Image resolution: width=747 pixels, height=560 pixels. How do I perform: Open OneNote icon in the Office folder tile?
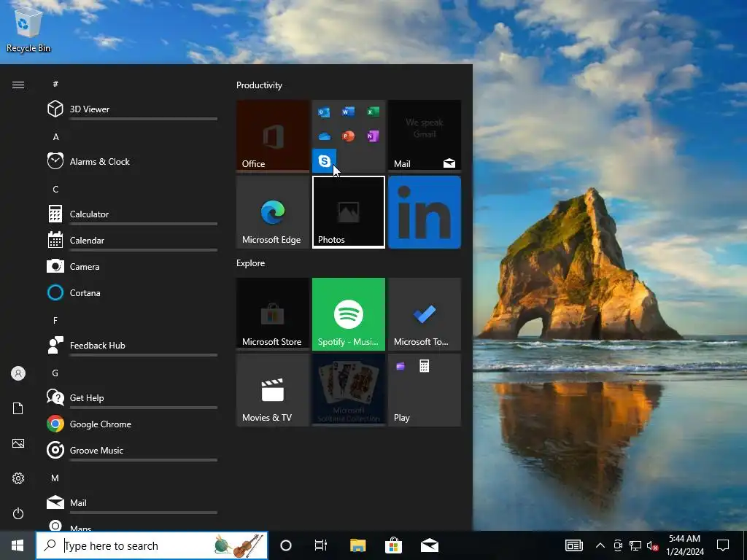tap(373, 136)
